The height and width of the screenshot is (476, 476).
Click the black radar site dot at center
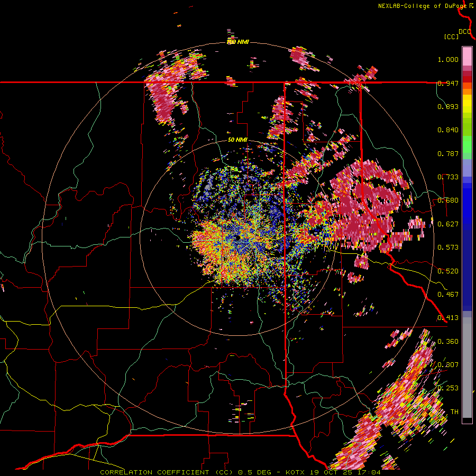[x=237, y=237]
